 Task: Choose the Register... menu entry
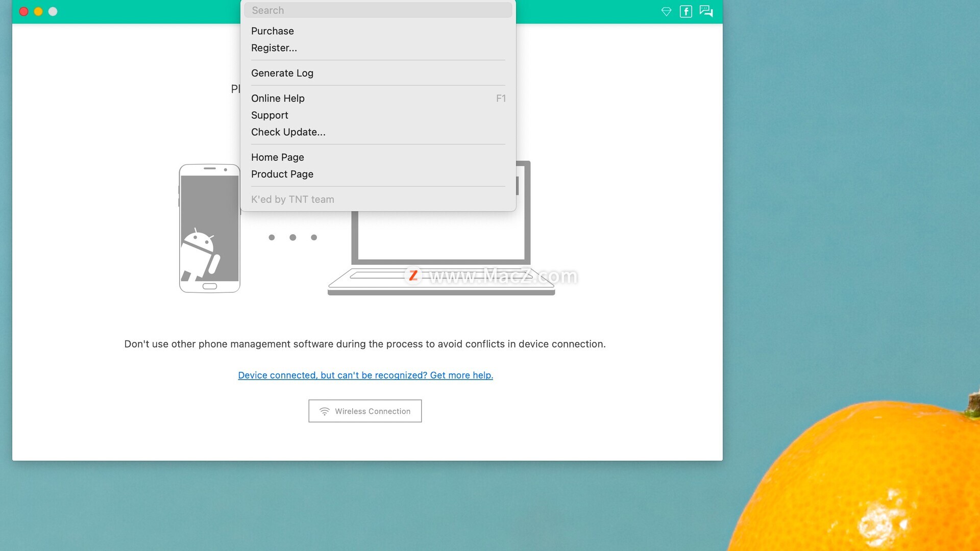point(378,48)
